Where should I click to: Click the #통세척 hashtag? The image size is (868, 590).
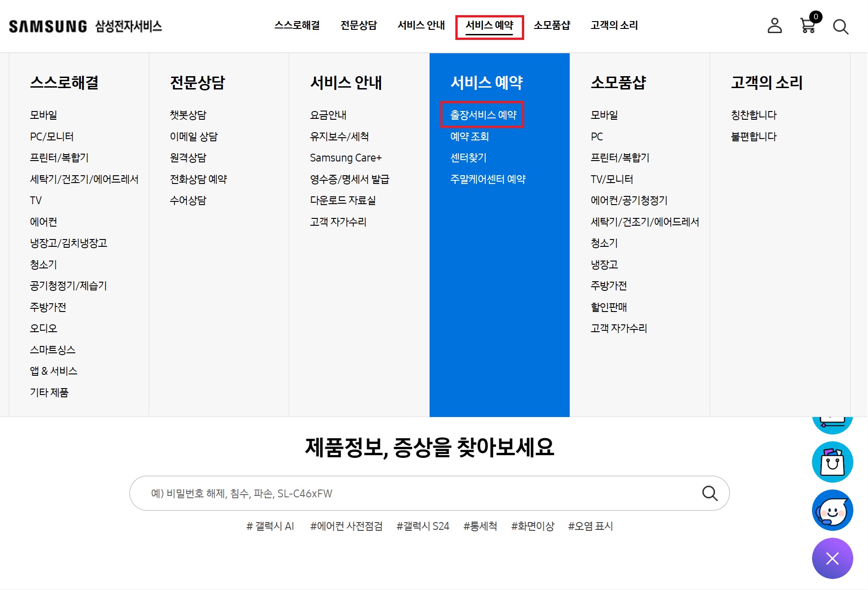(480, 526)
